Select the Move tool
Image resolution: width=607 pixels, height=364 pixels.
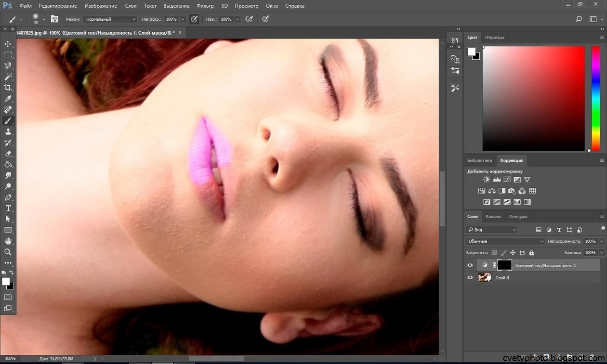[8, 44]
